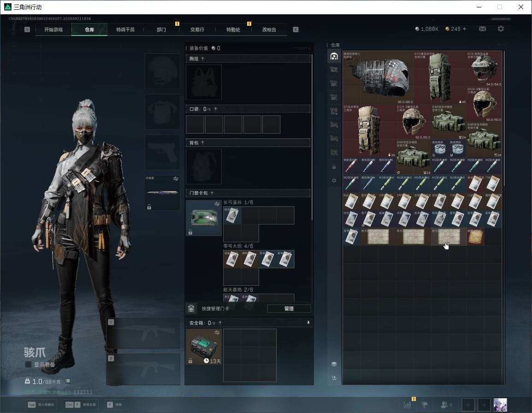This screenshot has height=413, width=532.
Task: Click help question mark beside 胸挂
Action: point(202,59)
